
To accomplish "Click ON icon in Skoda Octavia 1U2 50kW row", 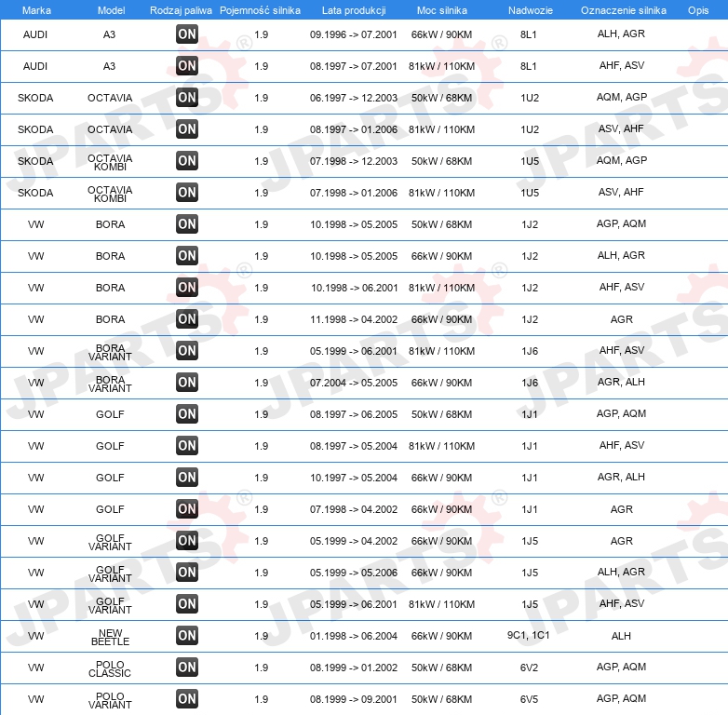I will pos(187,97).
